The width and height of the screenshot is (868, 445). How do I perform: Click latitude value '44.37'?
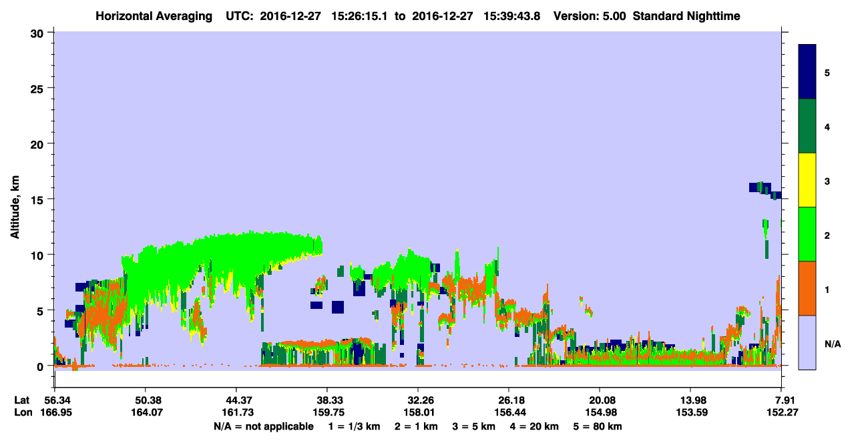[236, 400]
